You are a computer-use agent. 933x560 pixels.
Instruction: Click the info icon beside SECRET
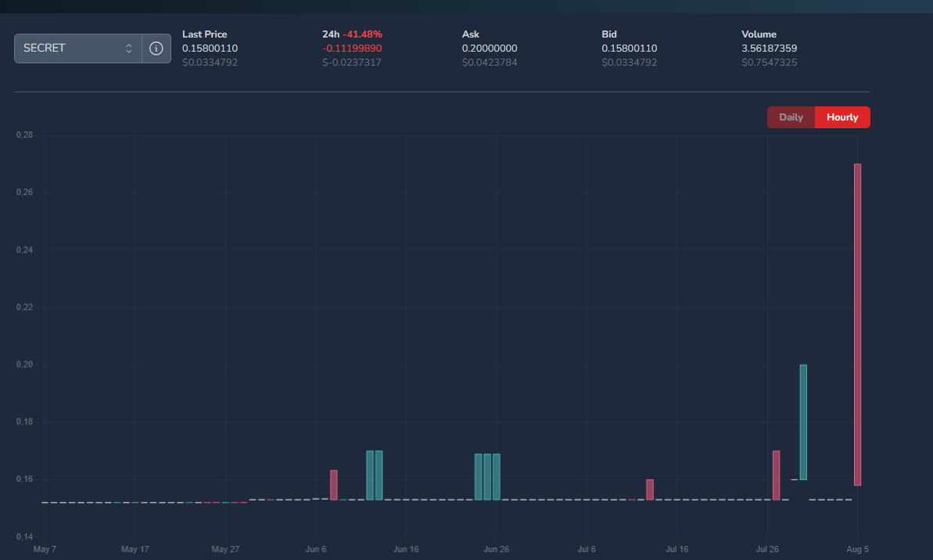coord(156,48)
